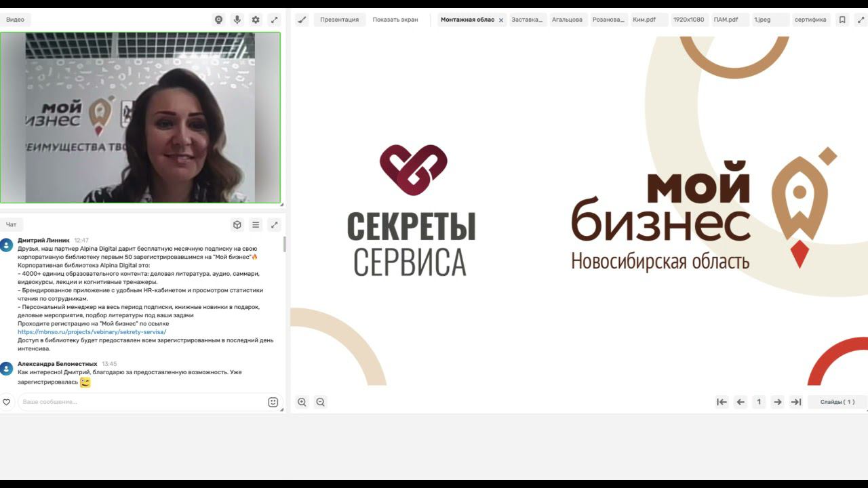Click the current slide number 1
The height and width of the screenshot is (488, 868).
[x=759, y=402]
